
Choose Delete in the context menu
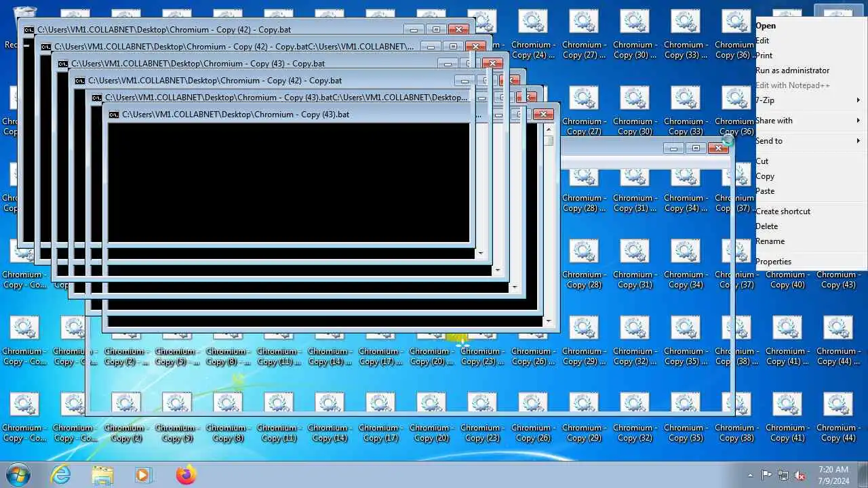click(810, 226)
